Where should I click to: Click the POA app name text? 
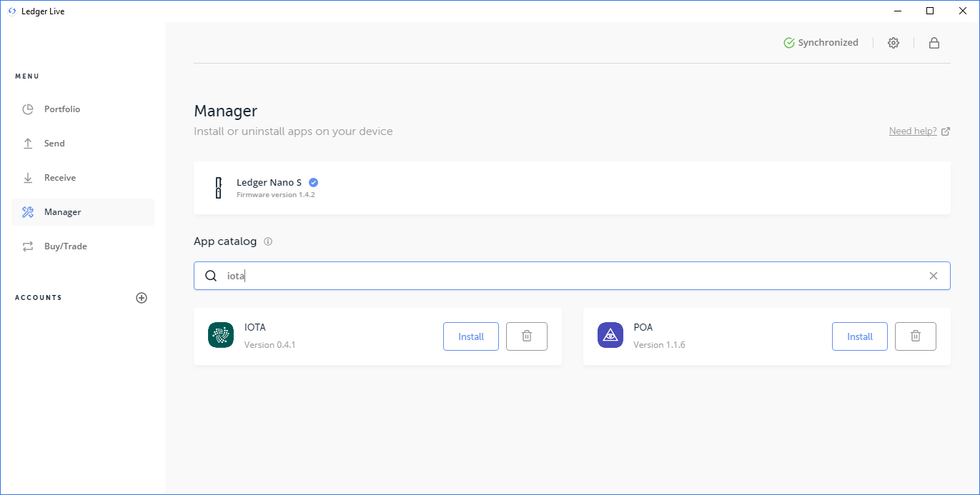coord(643,327)
